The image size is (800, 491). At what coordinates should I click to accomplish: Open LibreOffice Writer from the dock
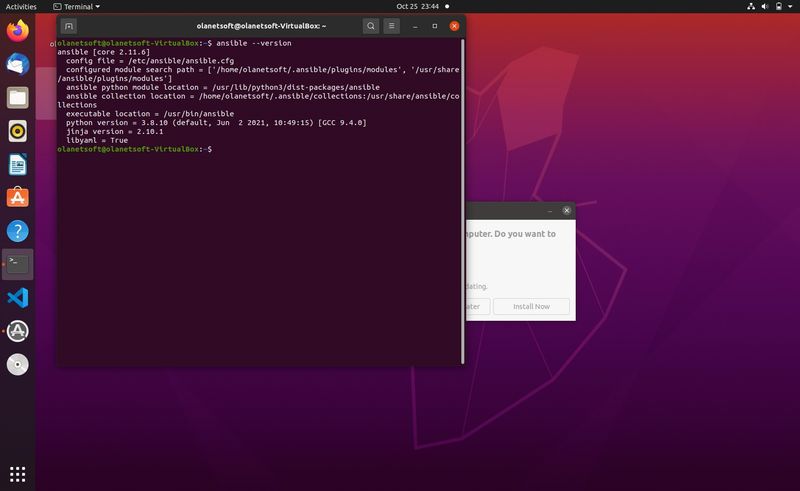tap(17, 164)
